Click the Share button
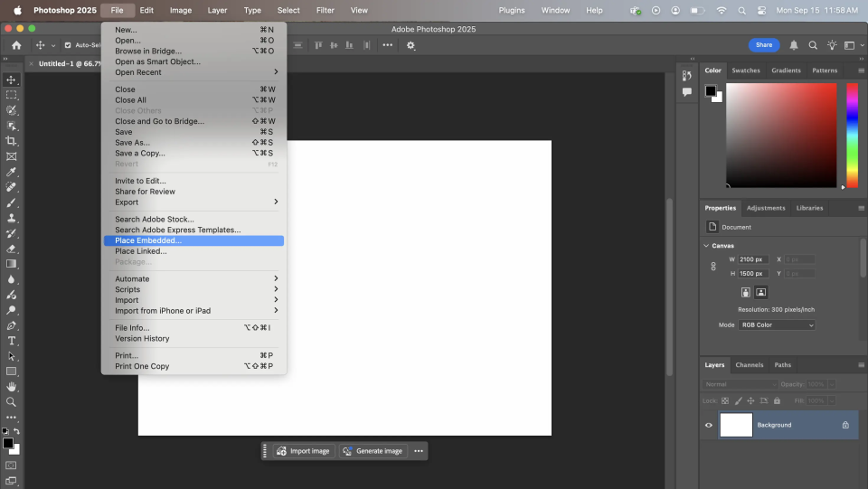The width and height of the screenshot is (868, 489). (x=763, y=45)
